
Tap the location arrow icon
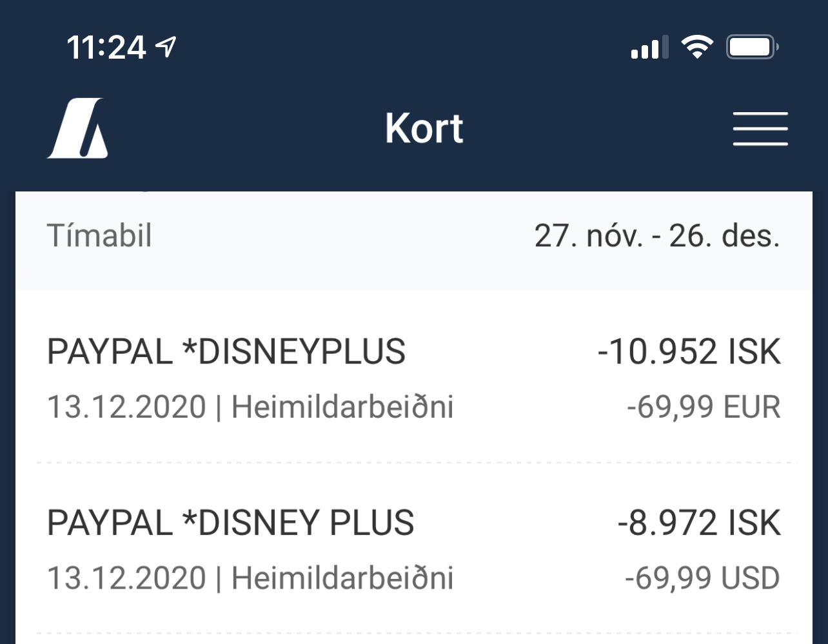[x=166, y=46]
